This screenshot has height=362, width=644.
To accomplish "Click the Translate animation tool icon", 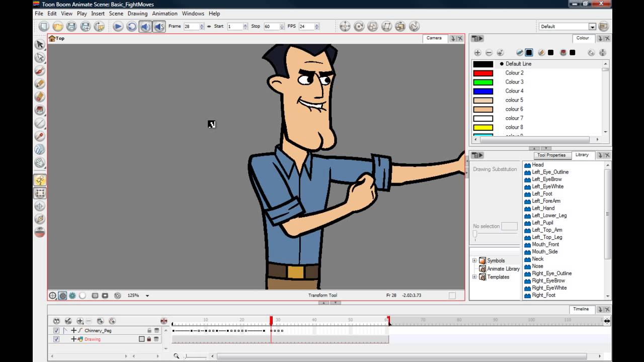I will point(345,27).
